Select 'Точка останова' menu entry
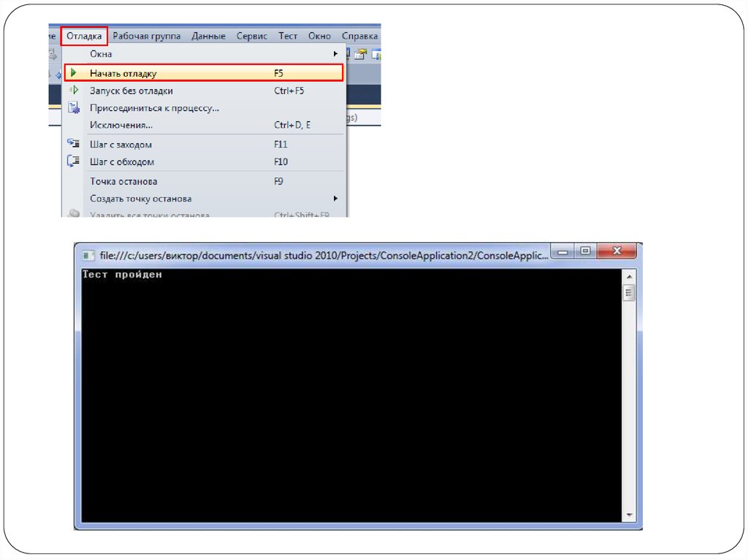Image resolution: width=748 pixels, height=560 pixels. click(123, 181)
